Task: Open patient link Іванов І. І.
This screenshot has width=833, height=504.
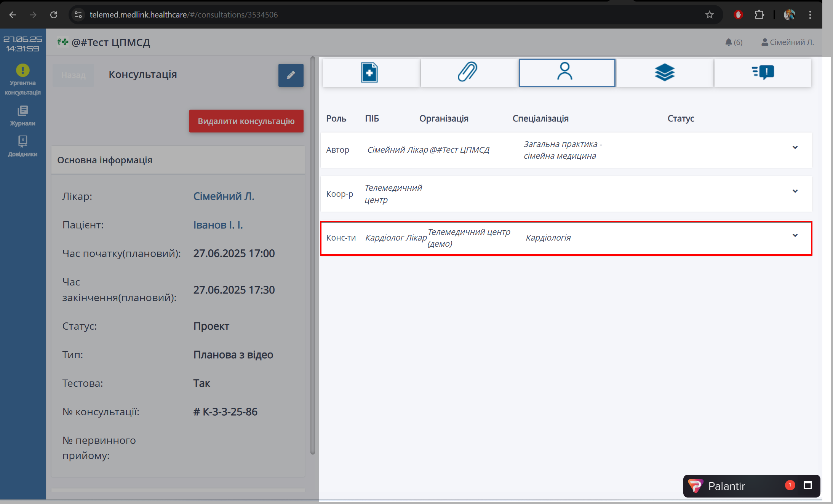Action: (x=218, y=225)
